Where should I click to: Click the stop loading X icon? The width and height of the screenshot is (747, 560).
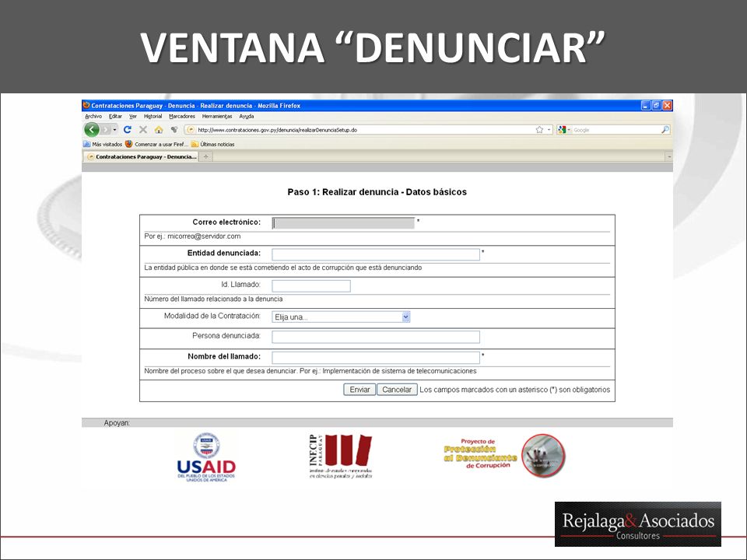tap(143, 130)
